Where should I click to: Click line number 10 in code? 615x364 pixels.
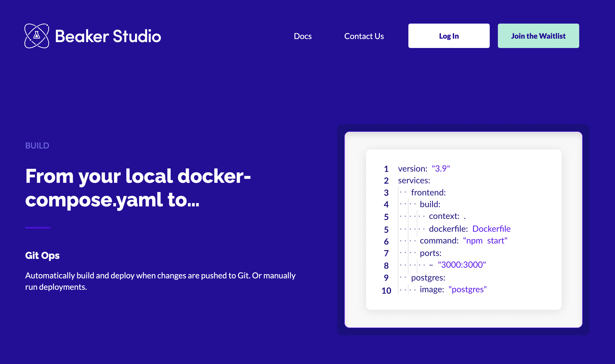[x=386, y=290]
